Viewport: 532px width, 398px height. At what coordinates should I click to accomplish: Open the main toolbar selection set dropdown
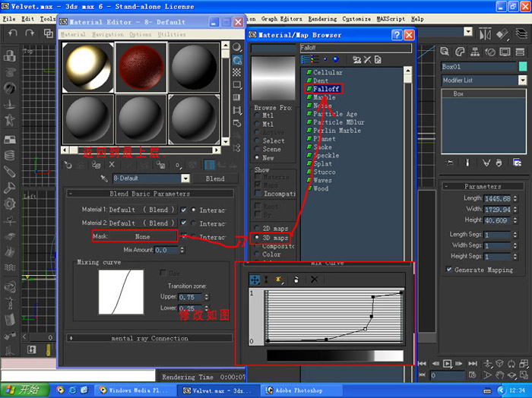click(x=468, y=32)
